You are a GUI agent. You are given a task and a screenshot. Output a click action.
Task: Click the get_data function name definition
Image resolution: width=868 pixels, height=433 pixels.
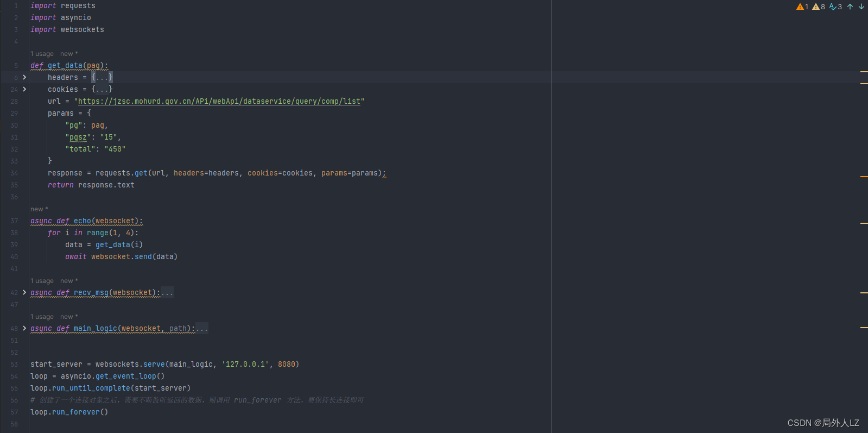tap(65, 65)
